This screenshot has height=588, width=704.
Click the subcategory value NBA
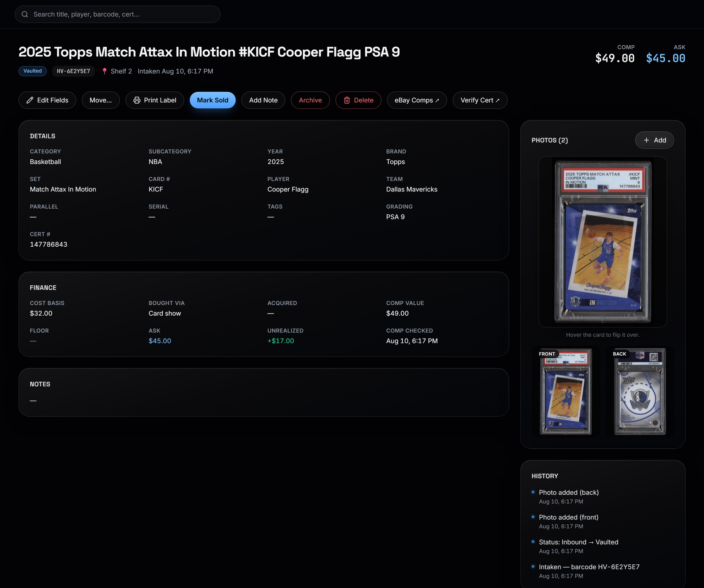click(155, 162)
